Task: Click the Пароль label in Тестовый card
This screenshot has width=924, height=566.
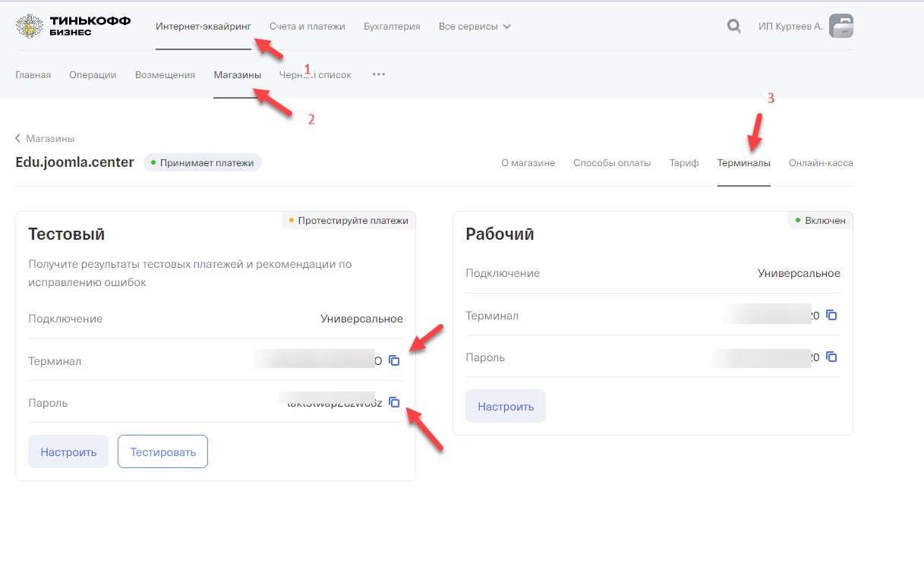Action: tap(48, 403)
